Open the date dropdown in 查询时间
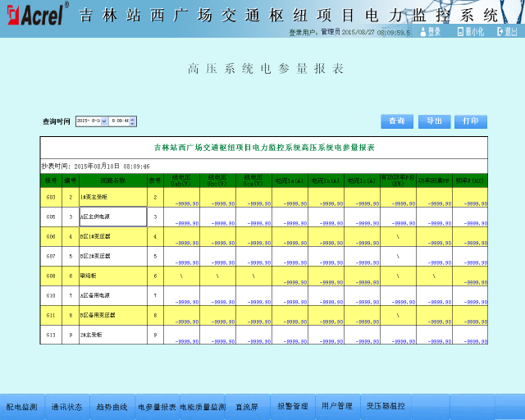525x420 pixels. click(103, 121)
